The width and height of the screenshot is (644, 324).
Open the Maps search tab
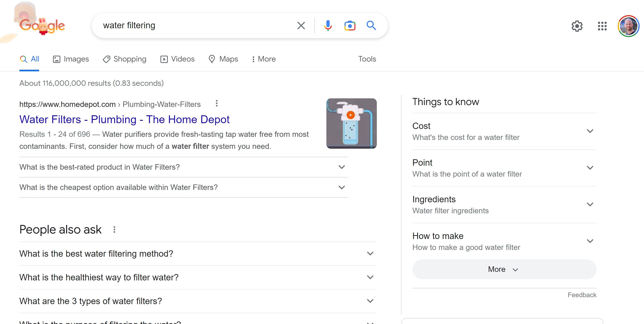(223, 59)
